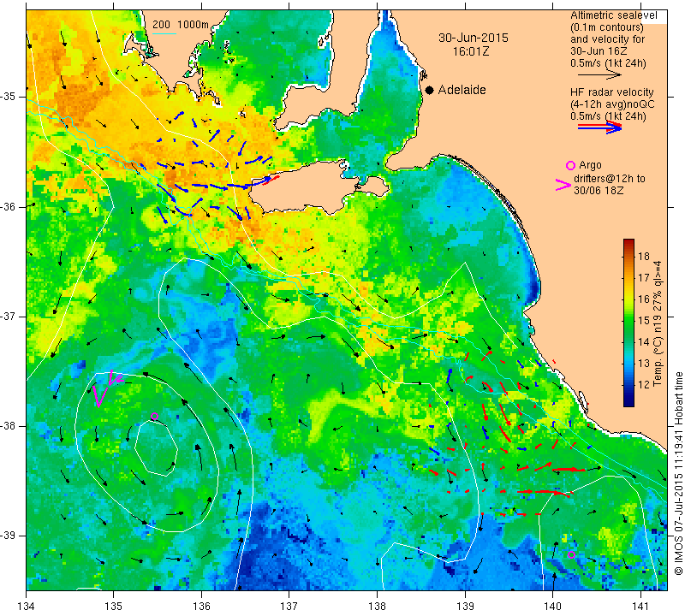The width and height of the screenshot is (685, 616).
Task: Click longitude axis label 137
Action: point(289,606)
